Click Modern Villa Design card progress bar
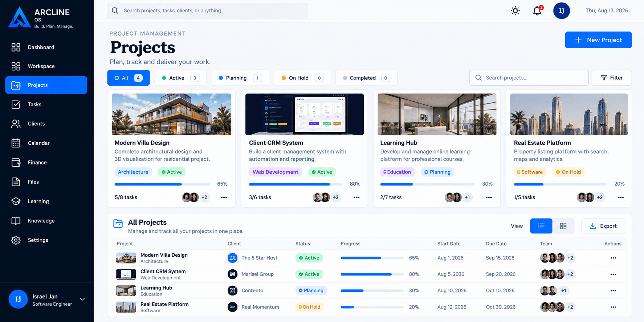 coord(162,184)
